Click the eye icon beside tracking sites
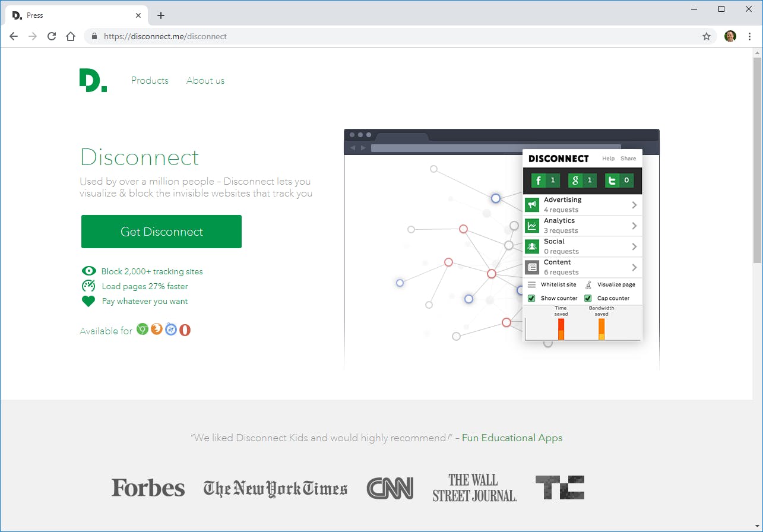Image resolution: width=763 pixels, height=532 pixels. pos(88,271)
